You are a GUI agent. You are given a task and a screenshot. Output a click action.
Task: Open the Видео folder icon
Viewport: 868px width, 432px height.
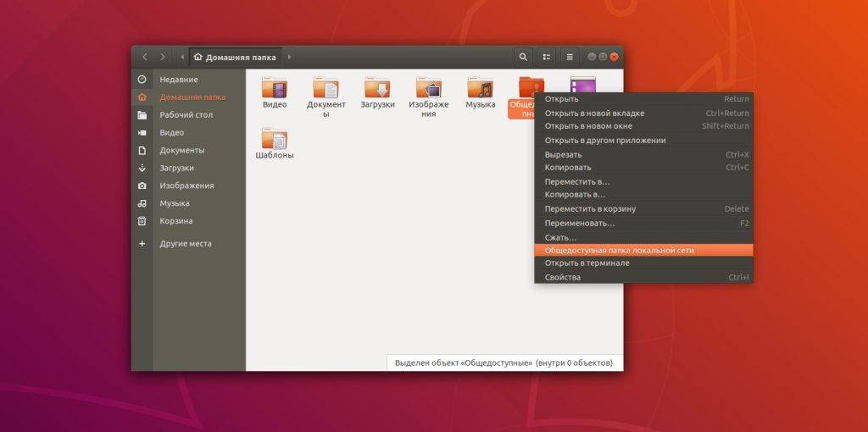[x=274, y=88]
